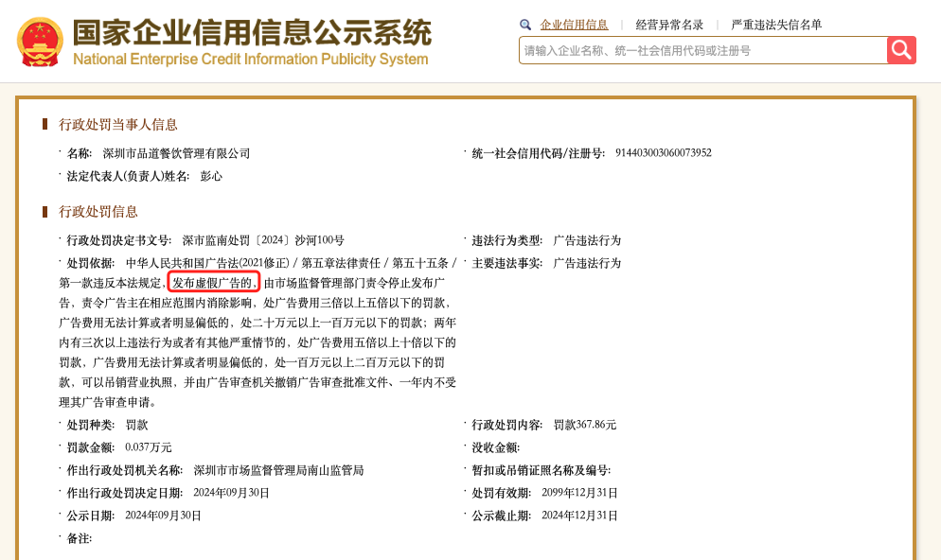Viewport: 941px width, 560px height.
Task: Select publicity end date 2024年12月31日
Action: pos(579,516)
